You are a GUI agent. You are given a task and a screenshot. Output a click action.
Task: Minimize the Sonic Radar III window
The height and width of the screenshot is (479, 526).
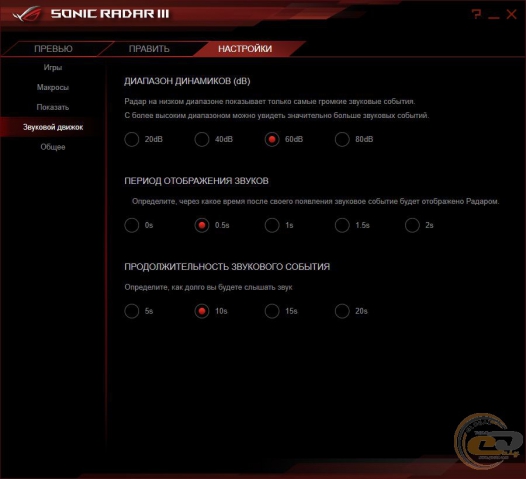(493, 17)
